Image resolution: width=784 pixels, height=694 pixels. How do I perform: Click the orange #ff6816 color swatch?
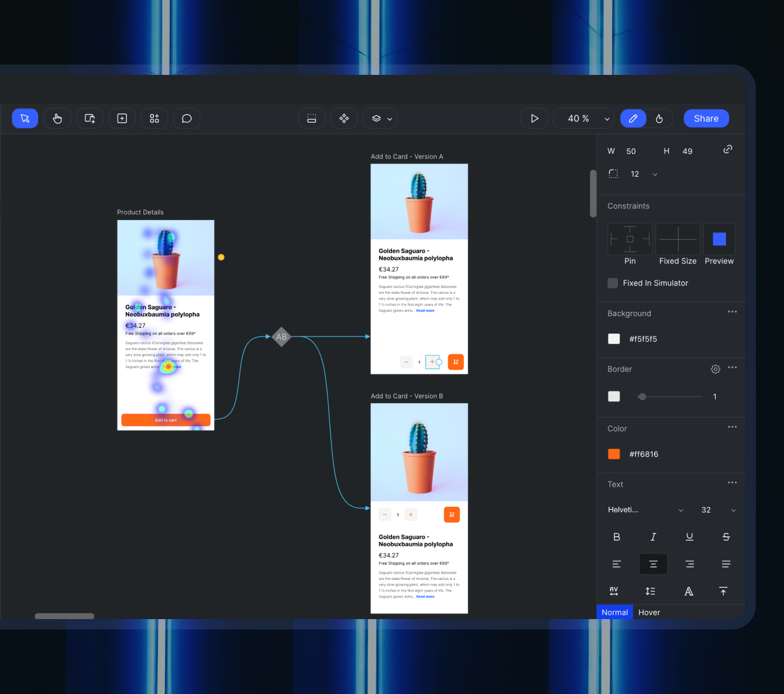[614, 453]
